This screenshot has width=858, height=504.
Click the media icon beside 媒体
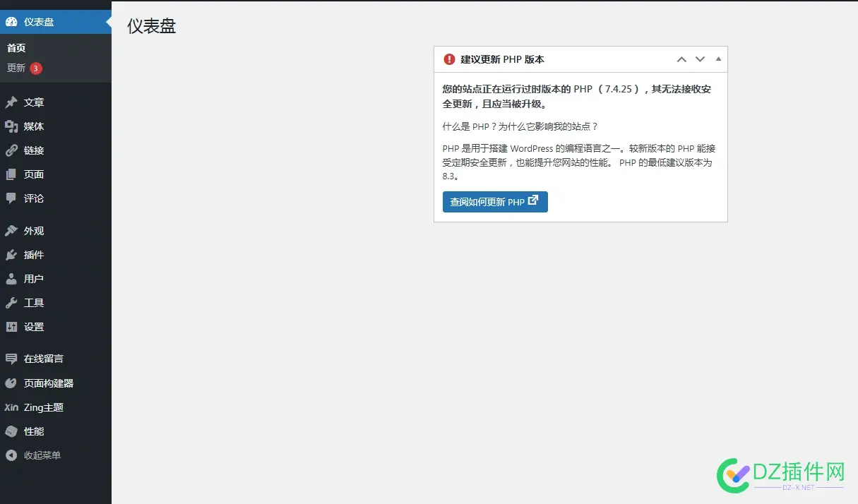coord(11,126)
